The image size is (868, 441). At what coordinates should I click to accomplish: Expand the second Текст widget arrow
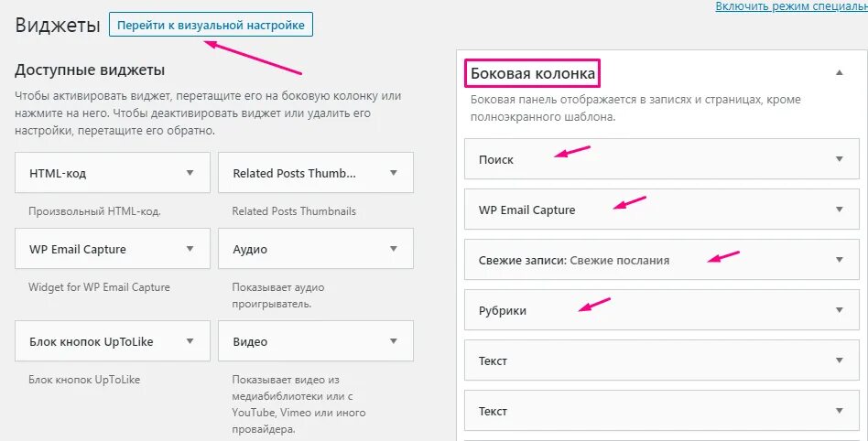pyautogui.click(x=839, y=411)
